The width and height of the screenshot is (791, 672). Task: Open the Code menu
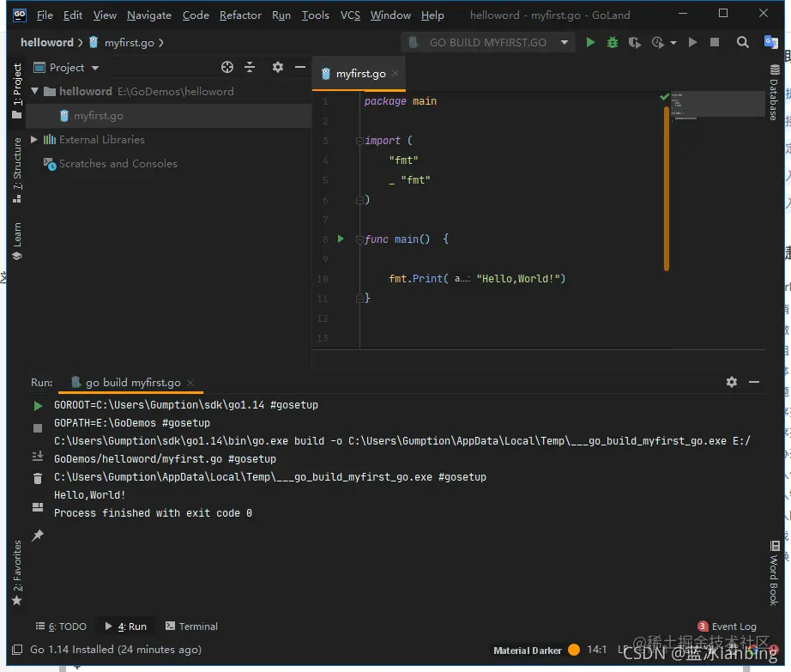196,15
